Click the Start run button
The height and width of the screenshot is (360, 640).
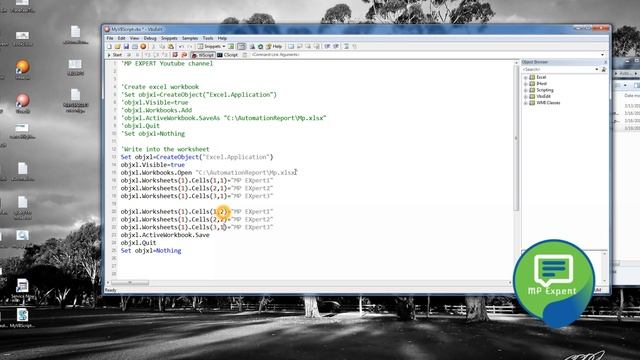tap(115, 55)
